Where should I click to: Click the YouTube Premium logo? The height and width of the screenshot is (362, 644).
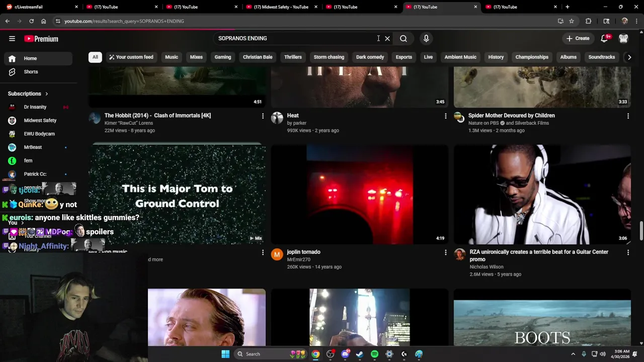click(x=41, y=39)
